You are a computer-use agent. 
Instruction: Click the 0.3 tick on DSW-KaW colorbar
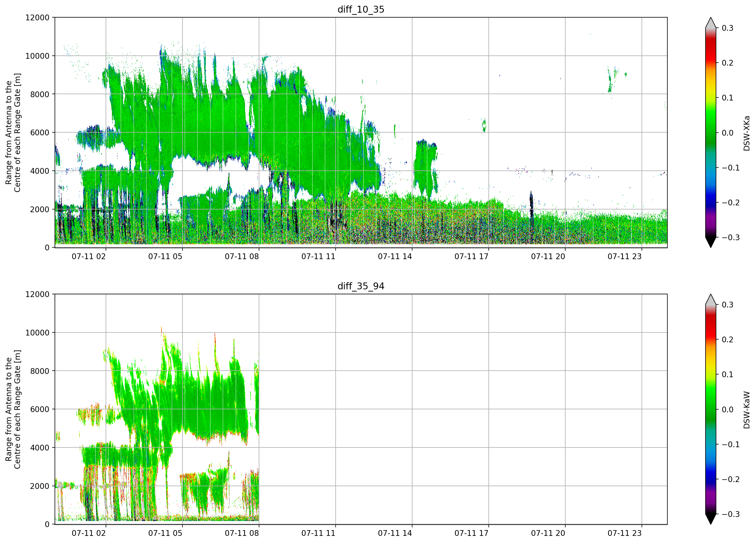[x=728, y=305]
